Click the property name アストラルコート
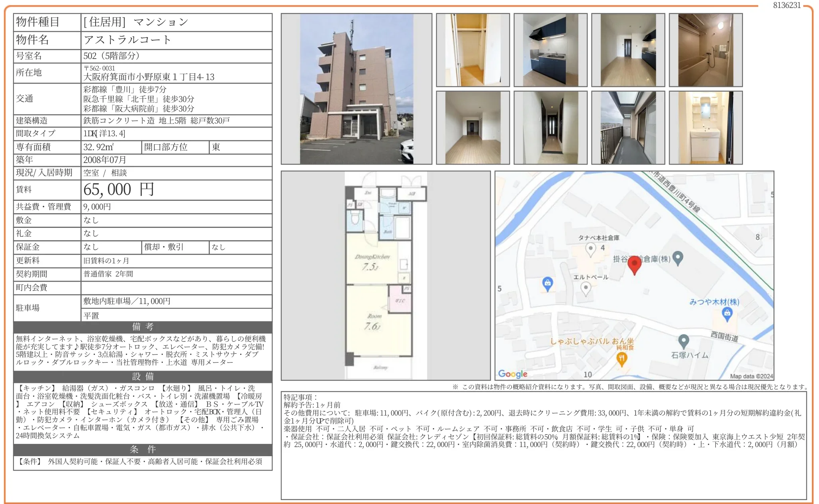 (127, 40)
